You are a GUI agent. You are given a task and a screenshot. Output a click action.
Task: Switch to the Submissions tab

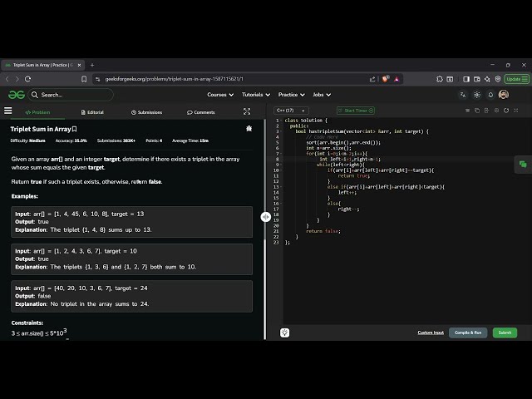146,112
